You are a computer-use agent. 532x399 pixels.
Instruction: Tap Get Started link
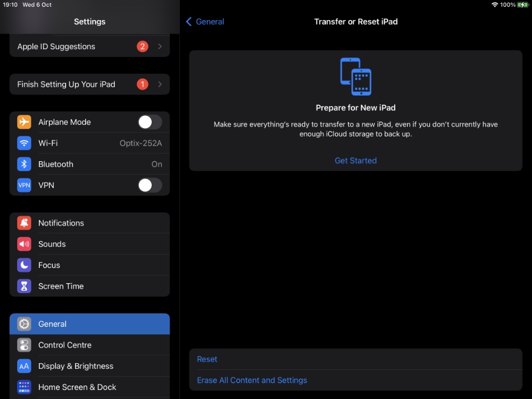356,161
